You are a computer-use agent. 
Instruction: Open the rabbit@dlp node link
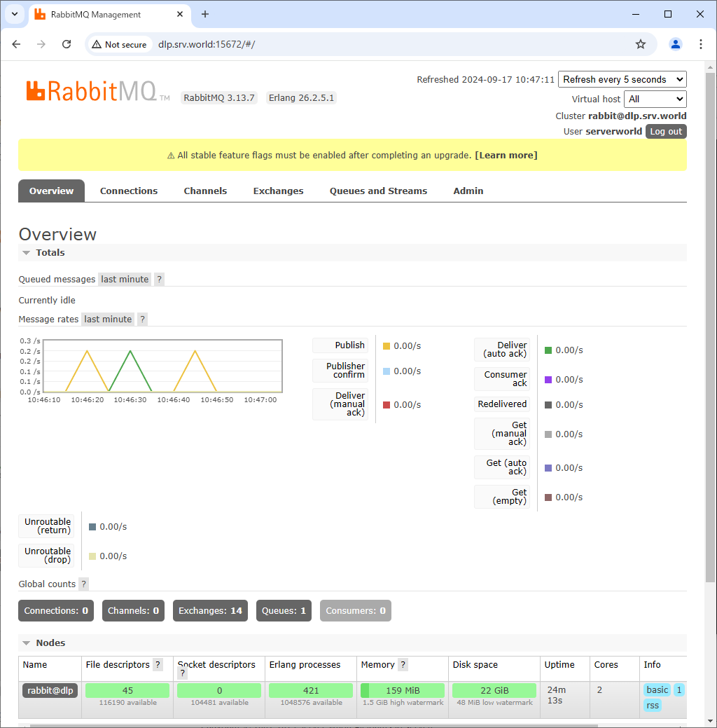(x=50, y=690)
